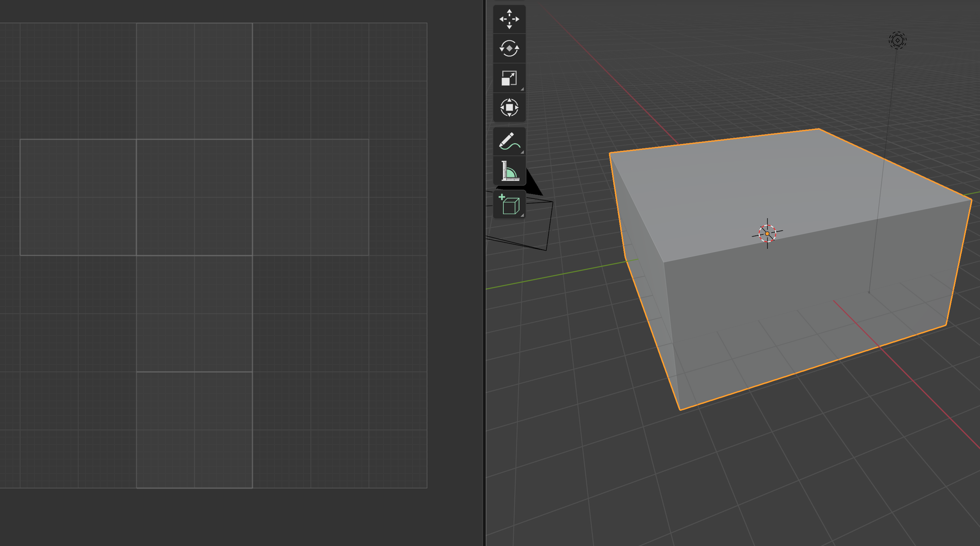Click the top UV island square

pos(194,81)
